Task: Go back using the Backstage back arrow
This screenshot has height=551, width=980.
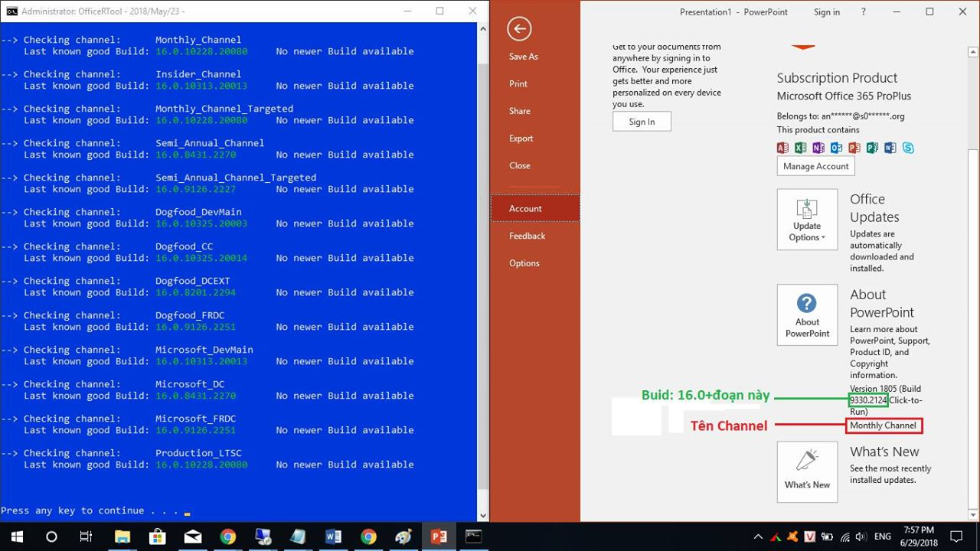Action: pyautogui.click(x=519, y=29)
